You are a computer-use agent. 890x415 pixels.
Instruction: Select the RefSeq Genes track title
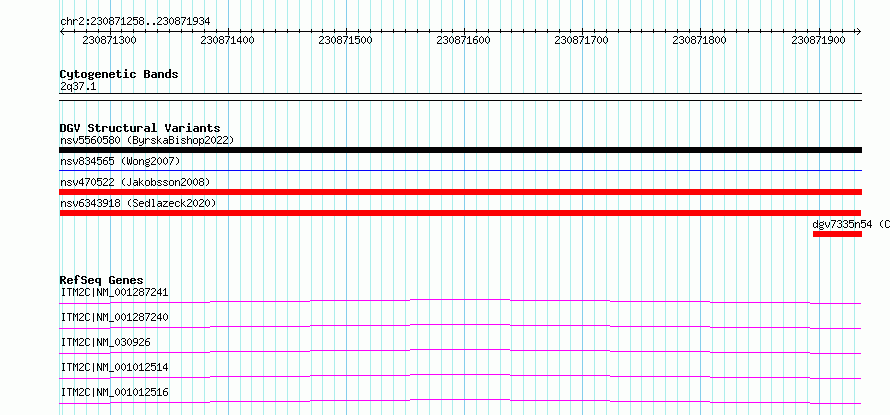(102, 280)
